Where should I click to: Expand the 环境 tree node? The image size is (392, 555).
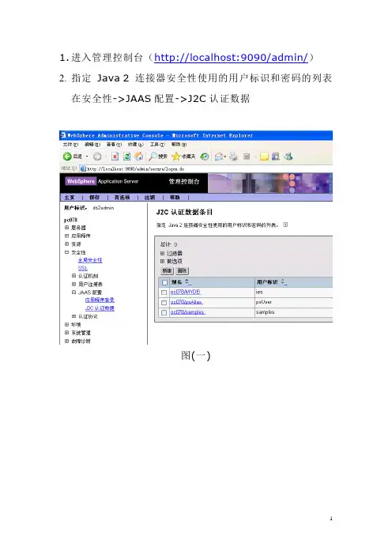tap(67, 324)
